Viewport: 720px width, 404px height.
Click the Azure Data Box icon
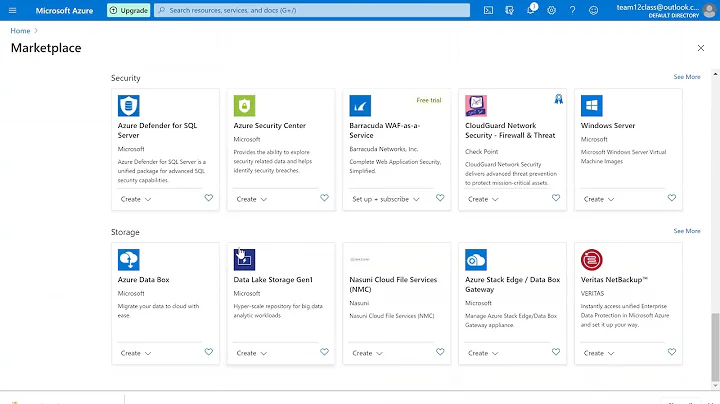[x=129, y=260]
